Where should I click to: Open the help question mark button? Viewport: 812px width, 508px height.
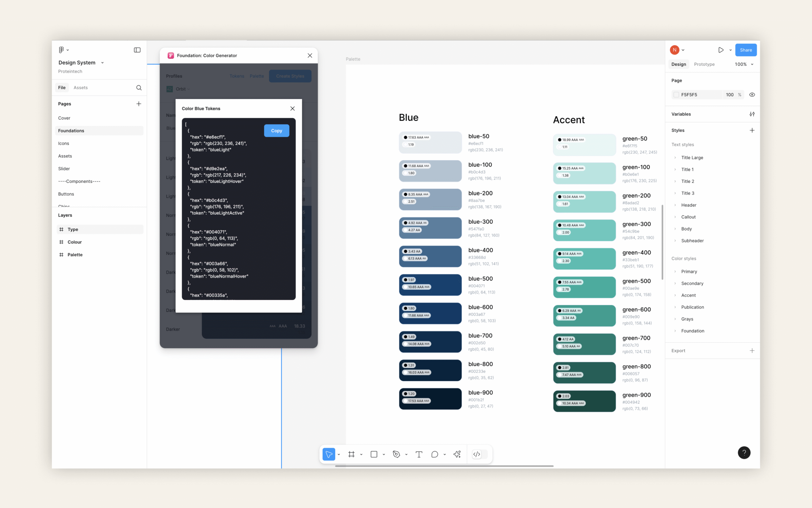(x=744, y=452)
